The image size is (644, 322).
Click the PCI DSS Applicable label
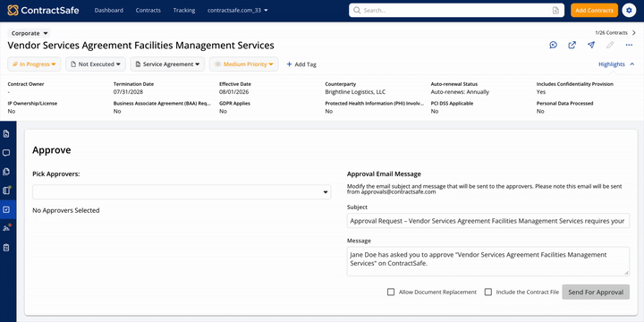pos(452,104)
